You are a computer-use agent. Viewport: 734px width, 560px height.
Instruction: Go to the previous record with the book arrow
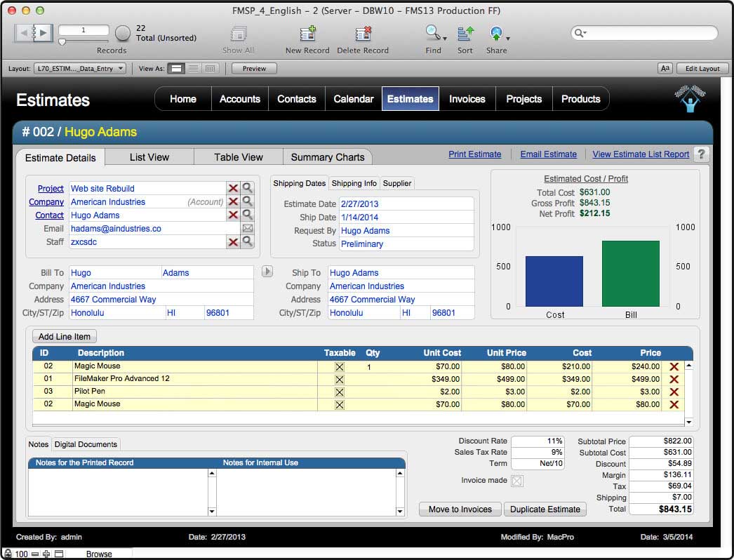click(x=24, y=33)
